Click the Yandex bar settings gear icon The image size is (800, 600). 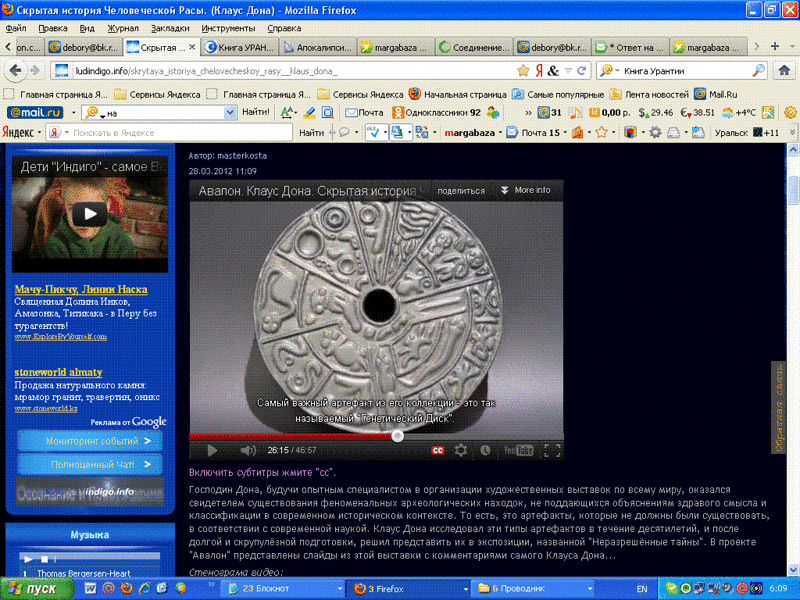pyautogui.click(x=655, y=133)
